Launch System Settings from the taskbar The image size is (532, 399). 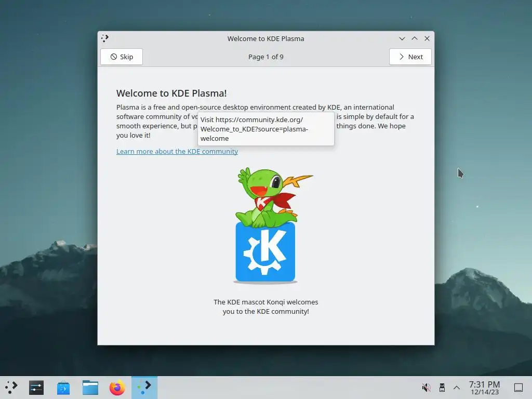click(x=36, y=388)
